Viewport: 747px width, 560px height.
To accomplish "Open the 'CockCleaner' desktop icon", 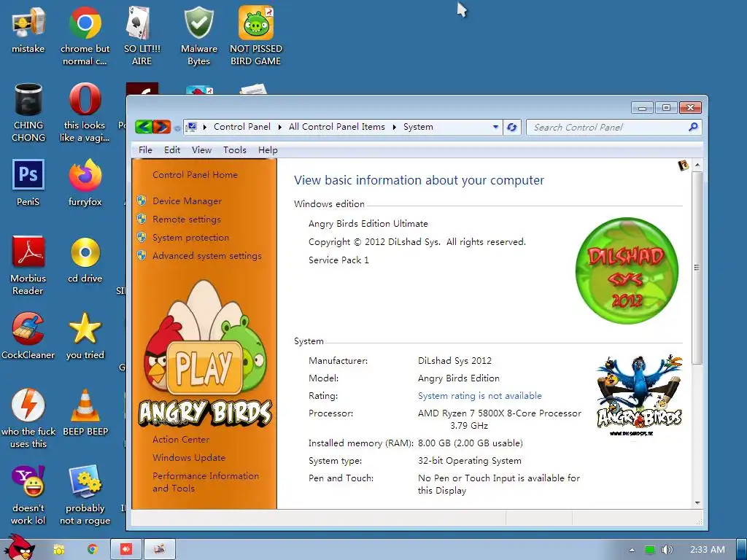I will point(28,335).
